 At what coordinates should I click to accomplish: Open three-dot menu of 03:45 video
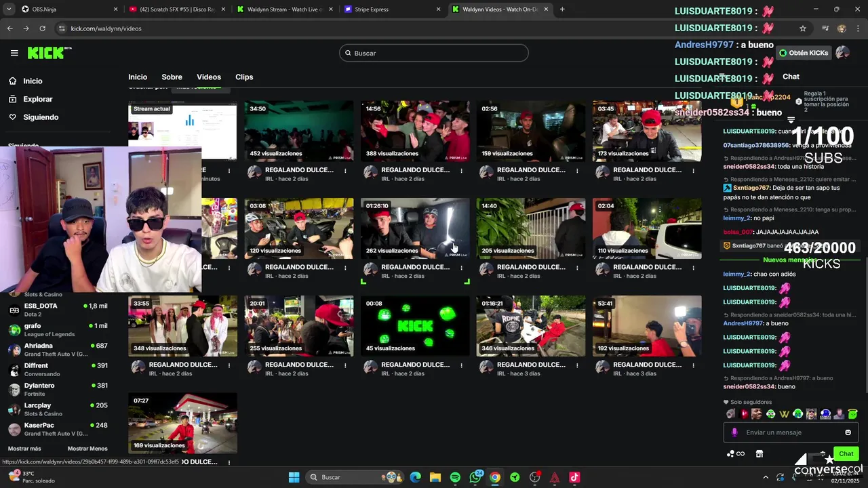coord(693,171)
